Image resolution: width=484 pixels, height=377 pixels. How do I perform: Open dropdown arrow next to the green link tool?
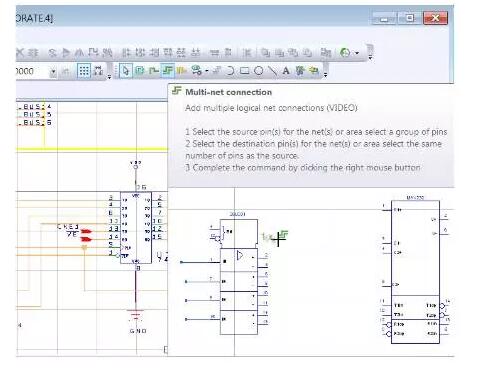(x=206, y=71)
